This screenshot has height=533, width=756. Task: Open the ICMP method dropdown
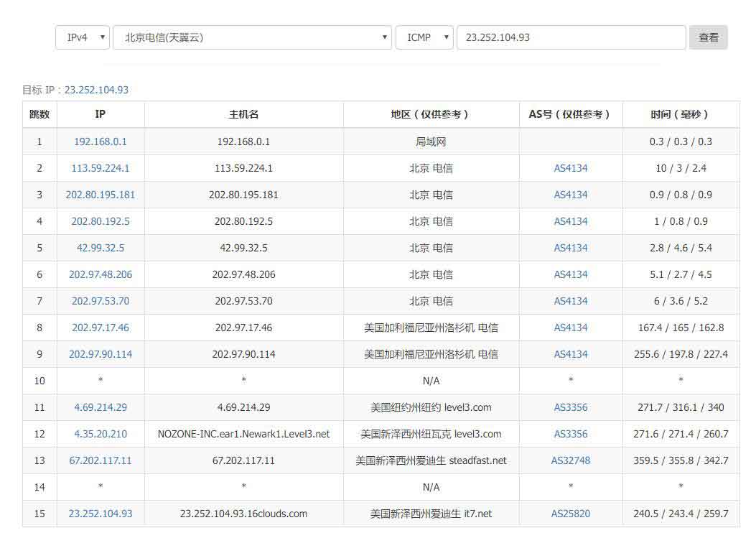[424, 37]
